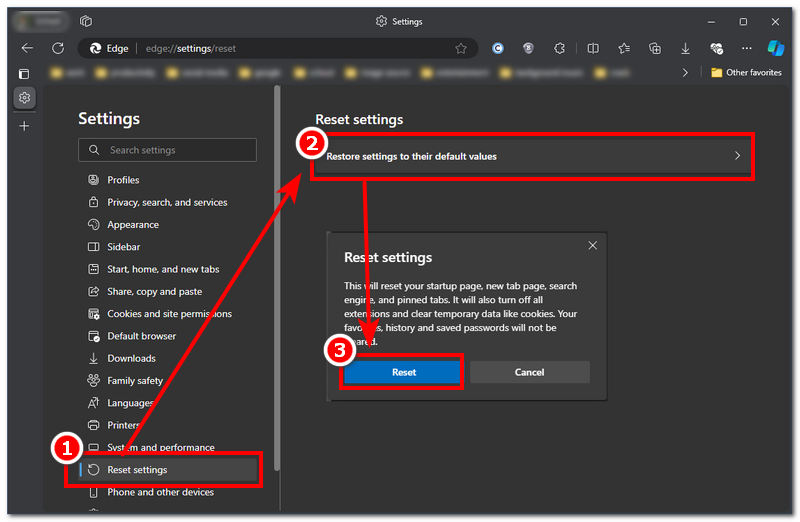800x522 pixels.
Task: Click Cancel in Reset settings dialog
Action: click(529, 372)
